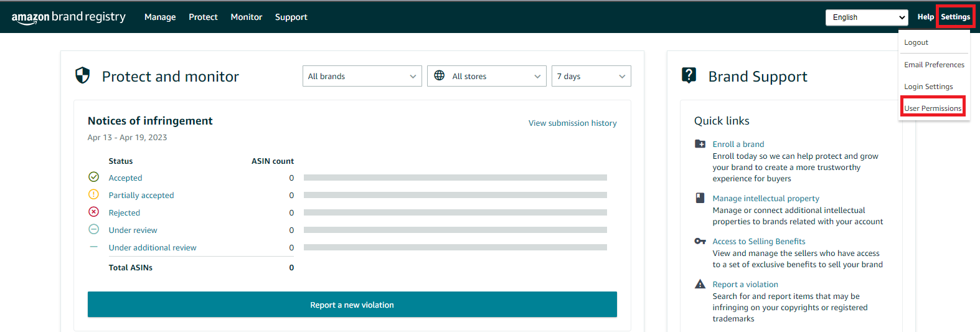Follow the Manage intellectual property link
Screen dimensions: 980x332
[766, 199]
